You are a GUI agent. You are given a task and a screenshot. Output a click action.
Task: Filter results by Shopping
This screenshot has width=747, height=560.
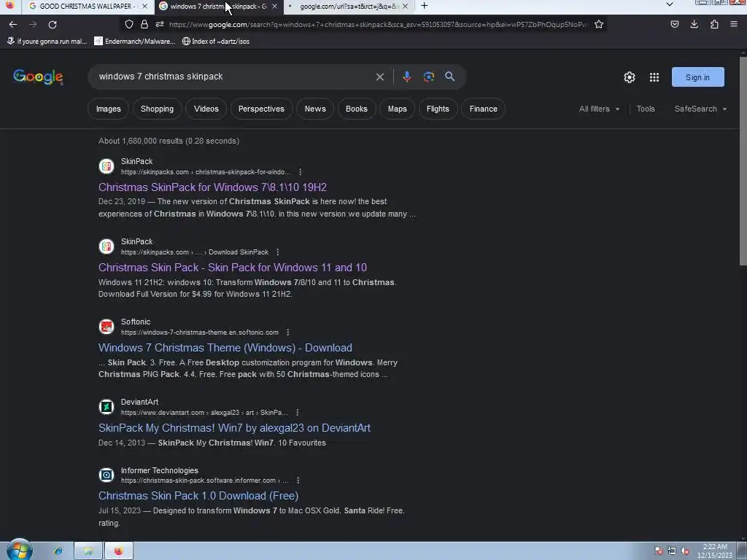[158, 109]
